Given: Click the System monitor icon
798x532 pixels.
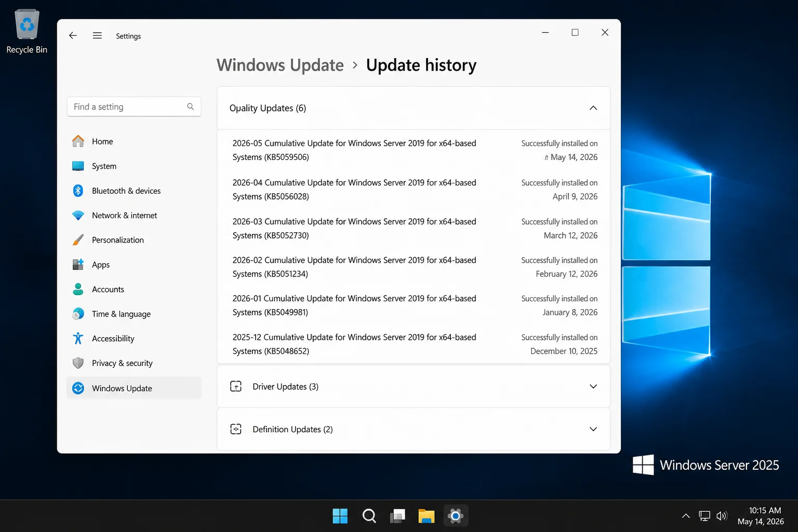Looking at the screenshot, I should click(x=78, y=166).
